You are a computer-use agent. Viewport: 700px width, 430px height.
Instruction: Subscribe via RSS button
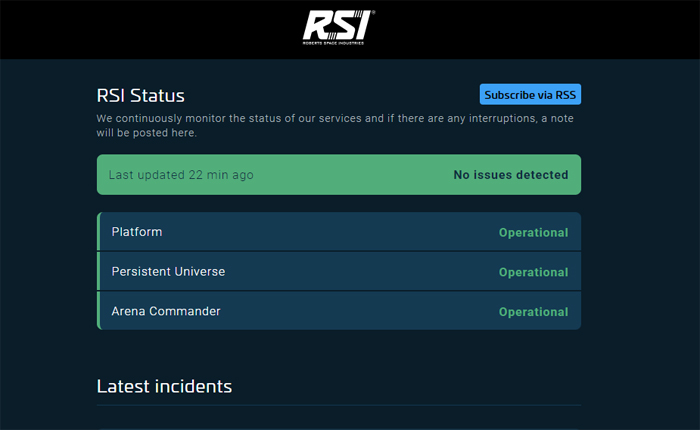tap(530, 95)
